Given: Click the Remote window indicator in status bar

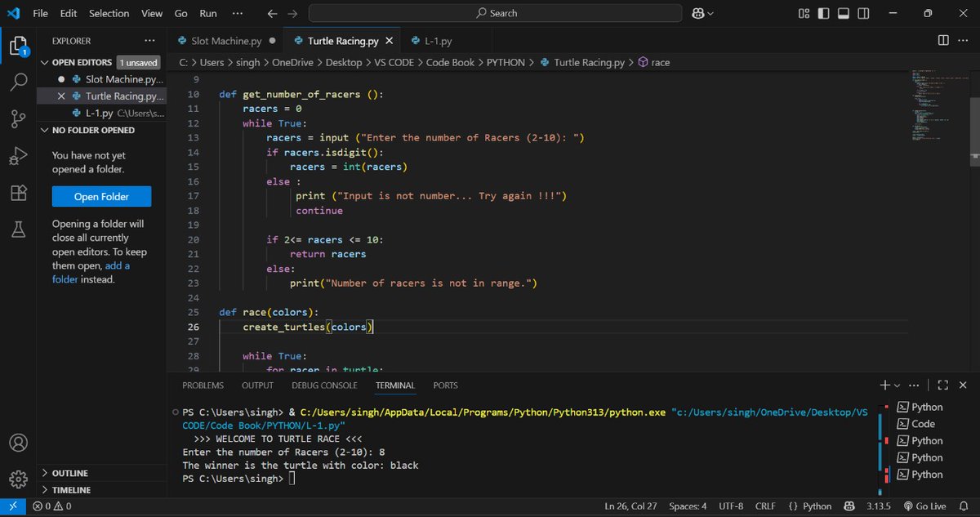Looking at the screenshot, I should click(x=11, y=506).
